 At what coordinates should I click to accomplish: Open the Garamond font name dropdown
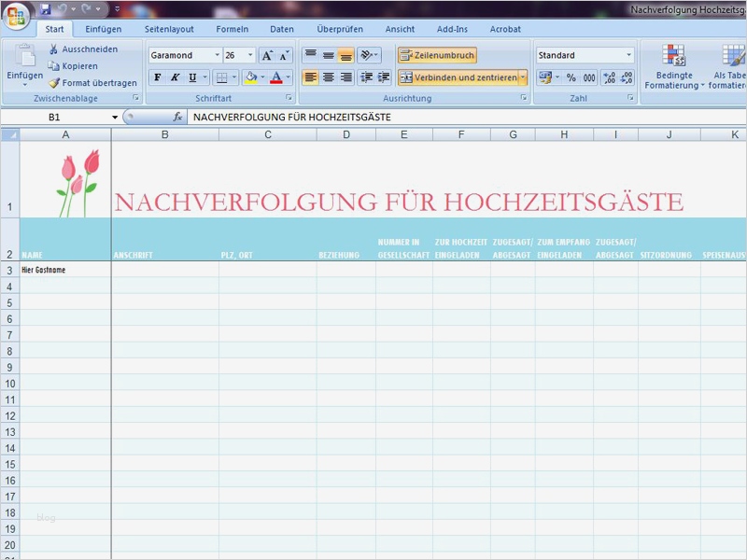(218, 55)
